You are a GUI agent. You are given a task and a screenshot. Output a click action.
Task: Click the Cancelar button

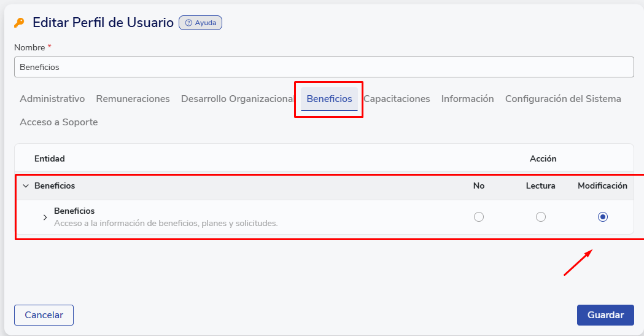[x=44, y=315]
